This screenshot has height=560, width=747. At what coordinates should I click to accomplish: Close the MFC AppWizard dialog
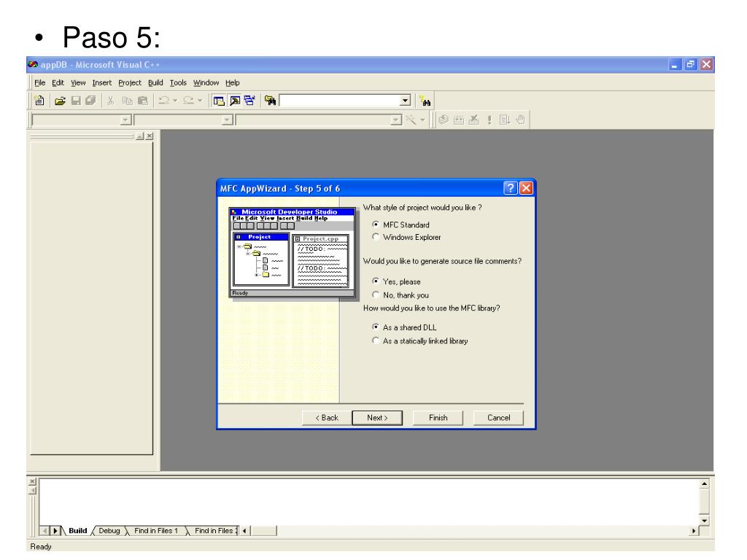526,188
